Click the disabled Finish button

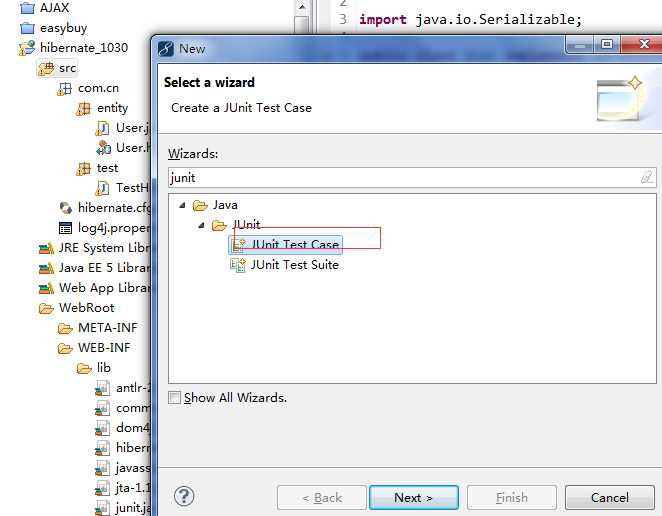coord(512,497)
